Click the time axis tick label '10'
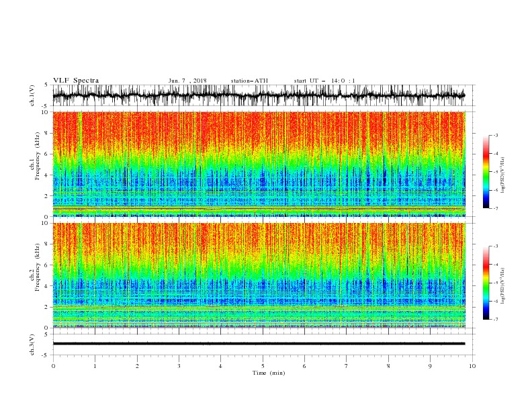Screen dimensions: 532x411 (472, 366)
